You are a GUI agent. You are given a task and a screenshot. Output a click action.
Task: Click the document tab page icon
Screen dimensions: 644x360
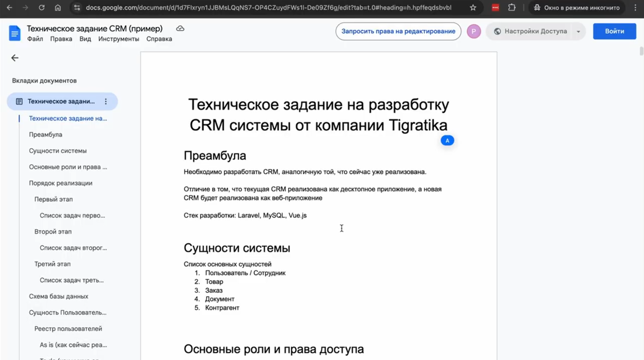pos(19,101)
